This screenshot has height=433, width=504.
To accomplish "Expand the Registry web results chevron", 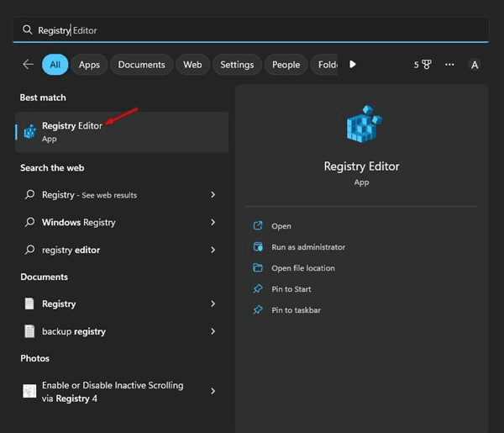I will (213, 194).
